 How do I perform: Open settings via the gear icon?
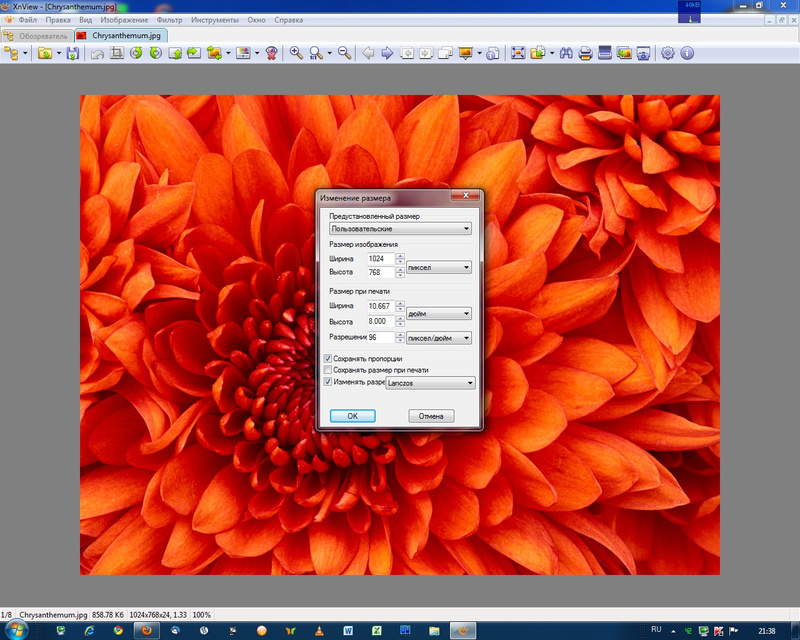[x=668, y=53]
